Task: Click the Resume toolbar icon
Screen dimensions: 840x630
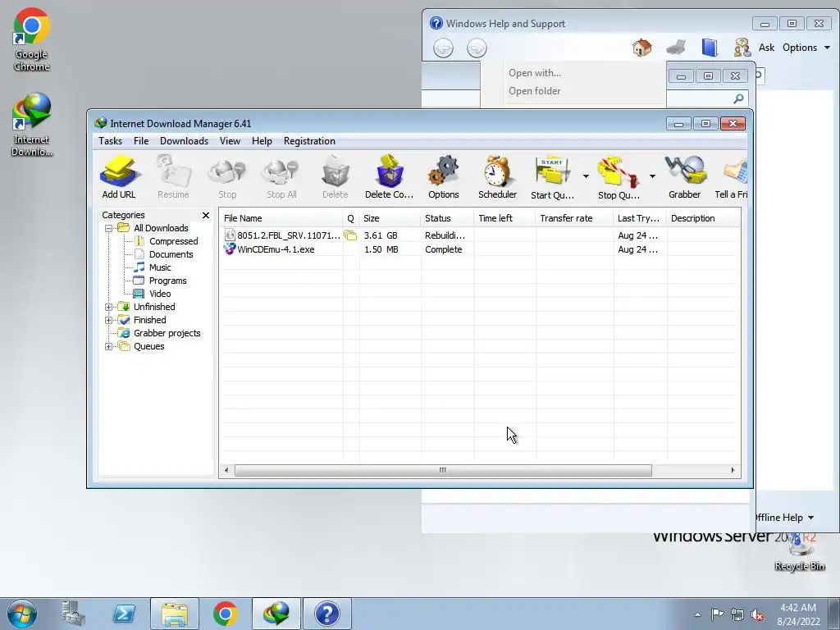Action: click(173, 177)
